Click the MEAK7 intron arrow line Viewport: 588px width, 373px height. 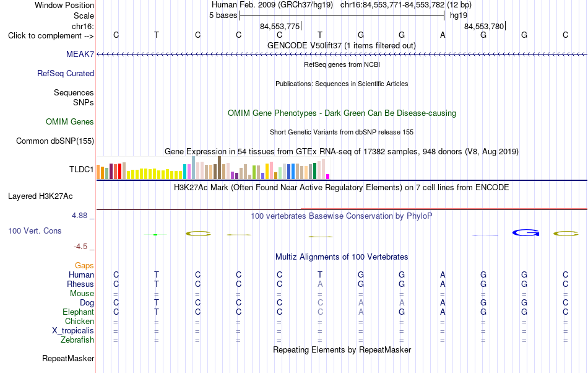342,55
